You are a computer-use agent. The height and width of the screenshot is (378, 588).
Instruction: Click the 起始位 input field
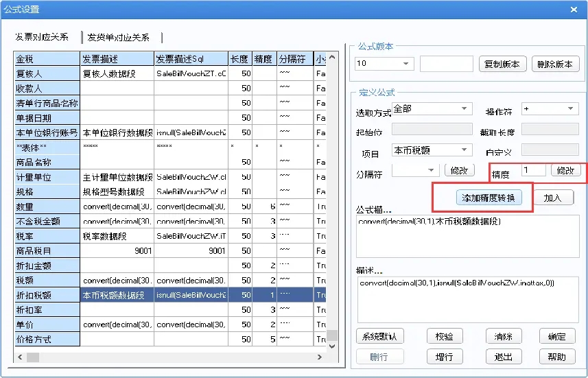coord(432,129)
